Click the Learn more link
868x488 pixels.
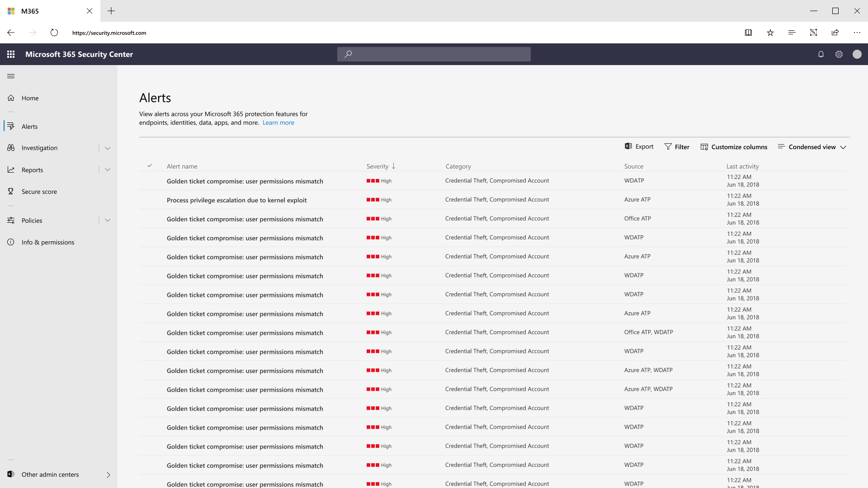[x=278, y=122]
